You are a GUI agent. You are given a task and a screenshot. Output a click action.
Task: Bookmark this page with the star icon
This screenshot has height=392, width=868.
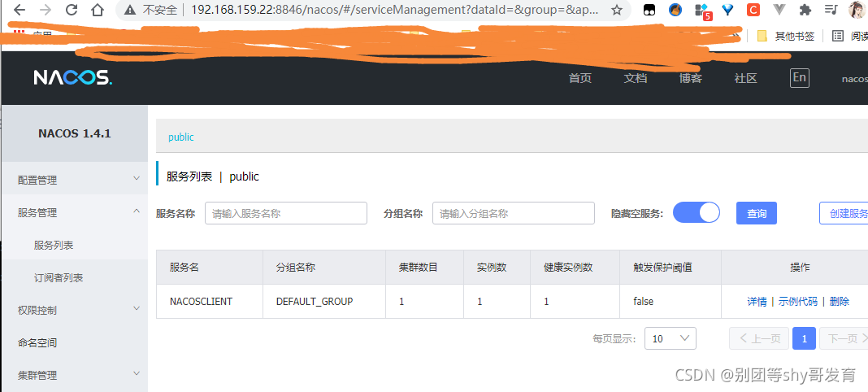tap(617, 10)
